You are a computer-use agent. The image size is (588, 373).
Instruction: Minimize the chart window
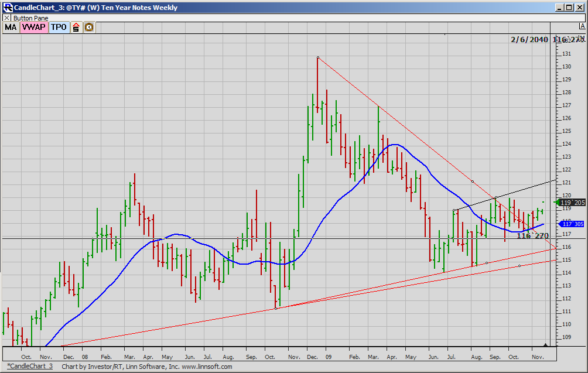click(559, 8)
